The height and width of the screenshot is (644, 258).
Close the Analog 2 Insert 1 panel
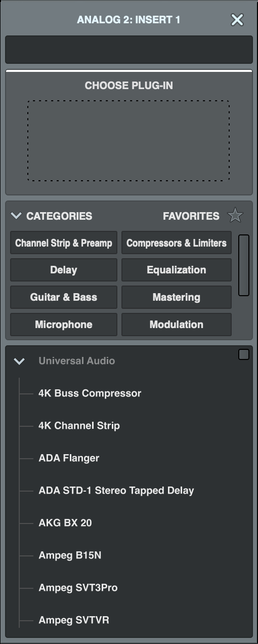[237, 20]
